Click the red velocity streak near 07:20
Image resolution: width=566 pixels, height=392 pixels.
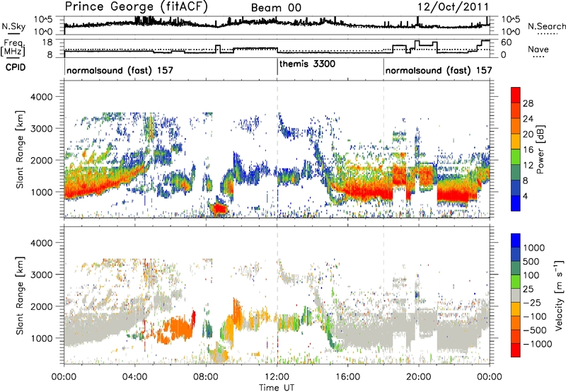pyautogui.click(x=194, y=318)
